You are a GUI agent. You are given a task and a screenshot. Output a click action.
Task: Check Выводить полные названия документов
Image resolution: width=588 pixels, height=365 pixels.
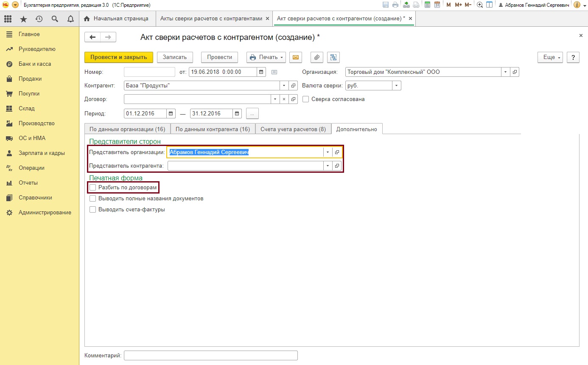(92, 198)
